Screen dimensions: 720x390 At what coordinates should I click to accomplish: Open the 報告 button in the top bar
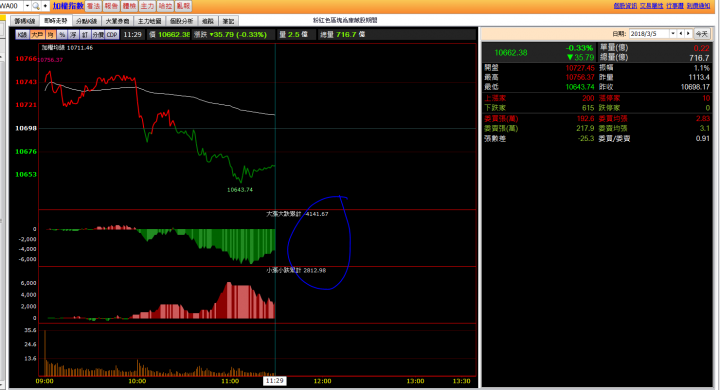click(111, 6)
